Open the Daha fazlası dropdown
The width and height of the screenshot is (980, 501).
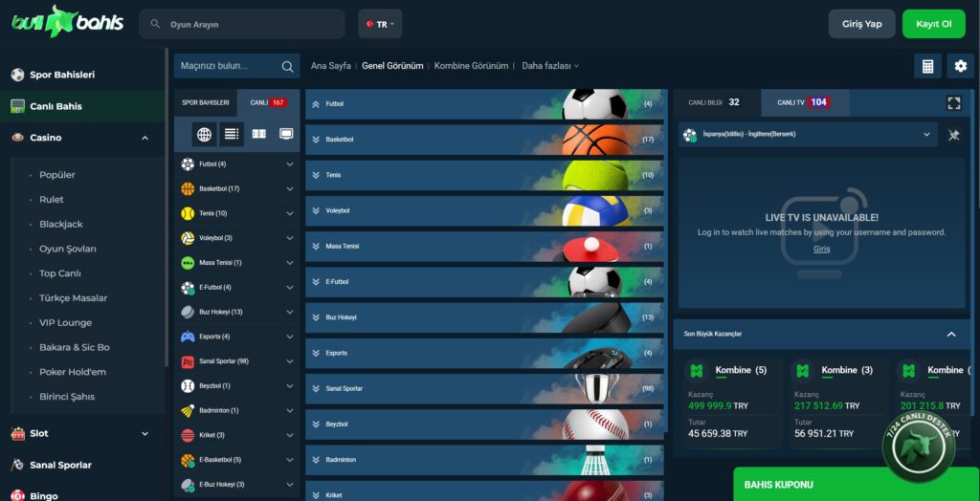pyautogui.click(x=550, y=66)
